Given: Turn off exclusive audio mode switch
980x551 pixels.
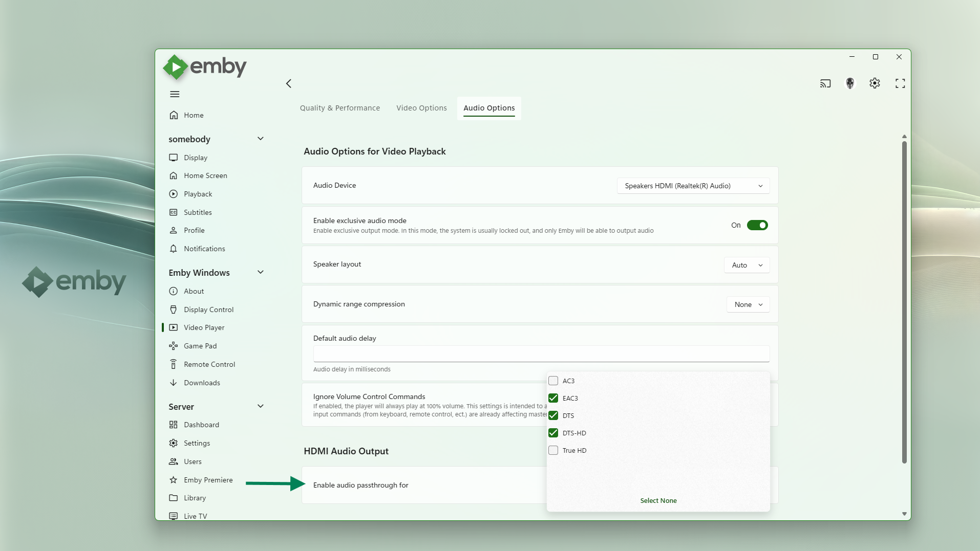Looking at the screenshot, I should pyautogui.click(x=757, y=225).
